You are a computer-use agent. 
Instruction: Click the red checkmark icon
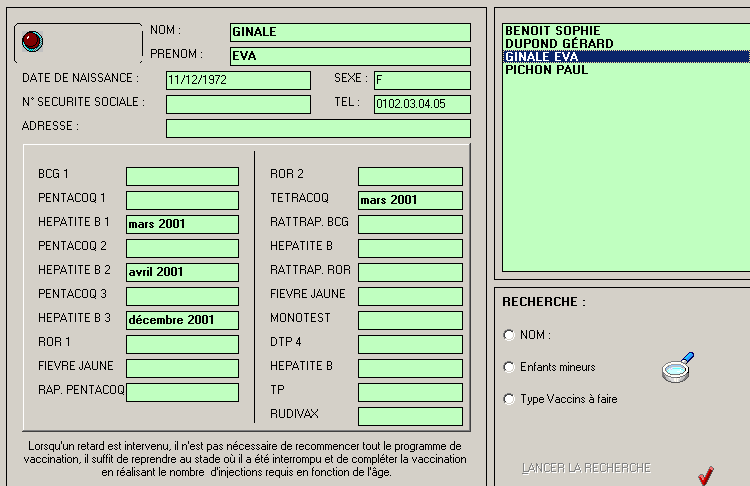706,475
